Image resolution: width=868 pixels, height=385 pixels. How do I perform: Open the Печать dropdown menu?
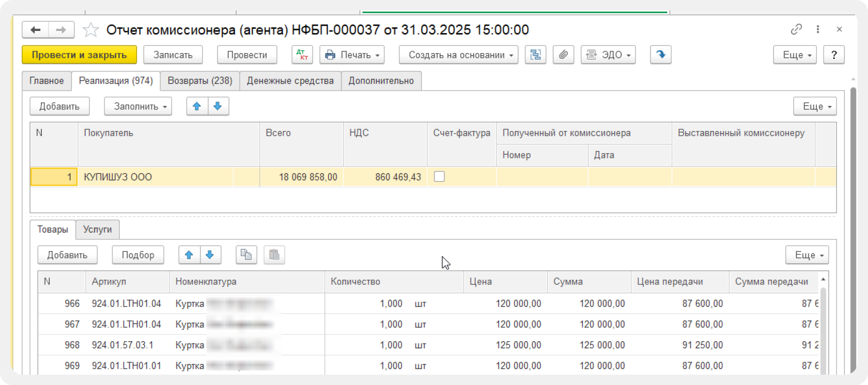point(352,55)
